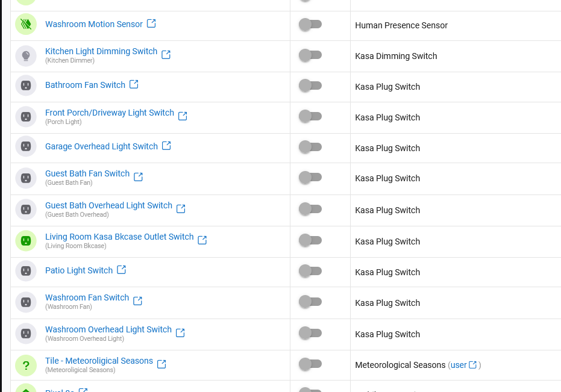Toggle the Front Porch/Driveway Light Switch switch
This screenshot has width=561, height=392.
(310, 116)
